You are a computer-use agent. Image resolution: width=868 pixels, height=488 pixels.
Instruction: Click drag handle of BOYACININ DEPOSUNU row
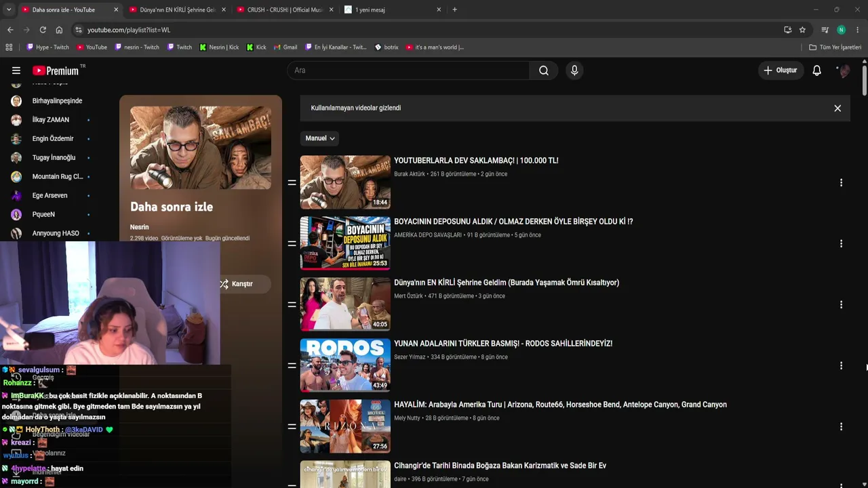pyautogui.click(x=292, y=244)
